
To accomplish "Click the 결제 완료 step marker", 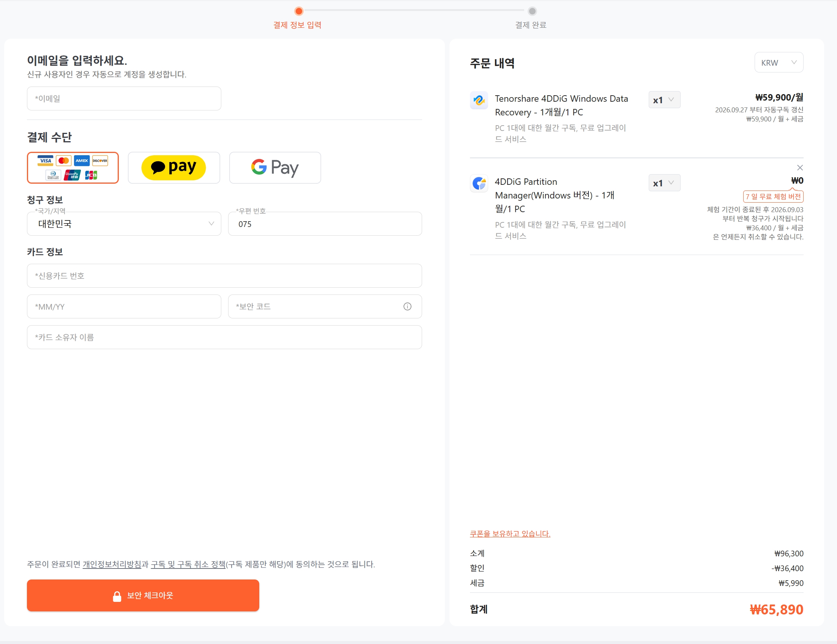I will click(532, 11).
